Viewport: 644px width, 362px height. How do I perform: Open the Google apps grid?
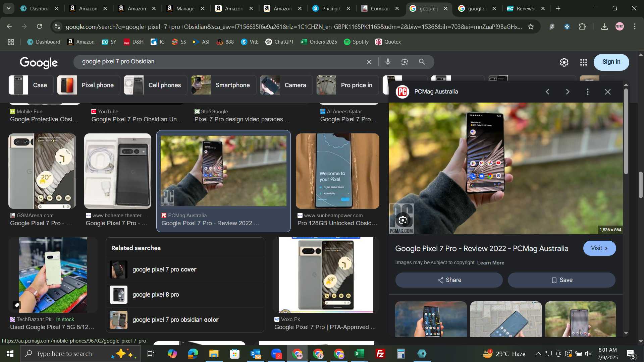click(x=584, y=62)
